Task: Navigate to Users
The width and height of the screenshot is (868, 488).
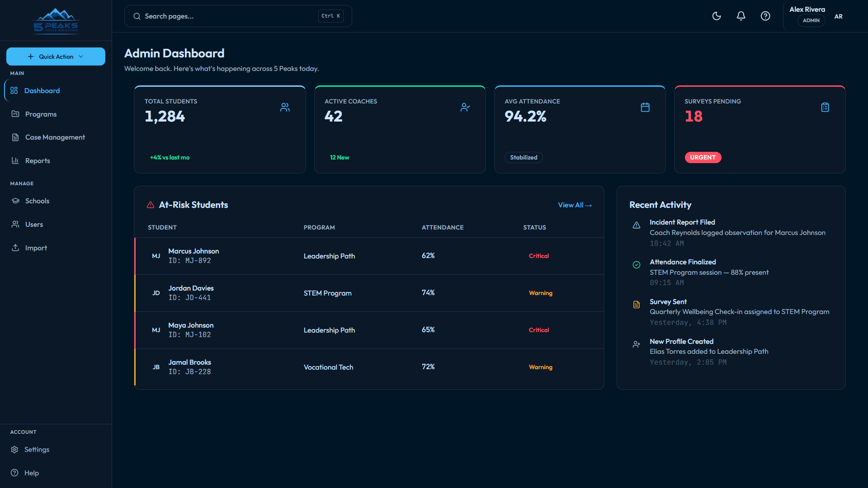Action: pos(56,225)
